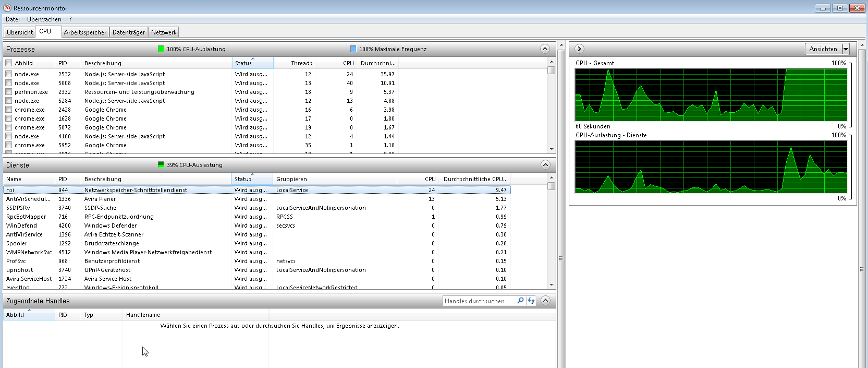The width and height of the screenshot is (868, 368).
Task: Click the green CPU-Auslastung indicator in Prozesse
Action: click(x=161, y=49)
